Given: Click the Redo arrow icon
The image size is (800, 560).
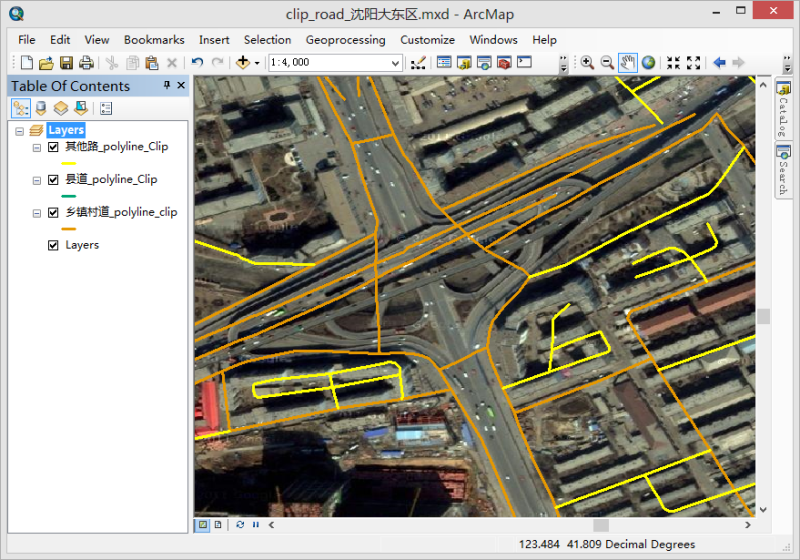Looking at the screenshot, I should tap(217, 62).
